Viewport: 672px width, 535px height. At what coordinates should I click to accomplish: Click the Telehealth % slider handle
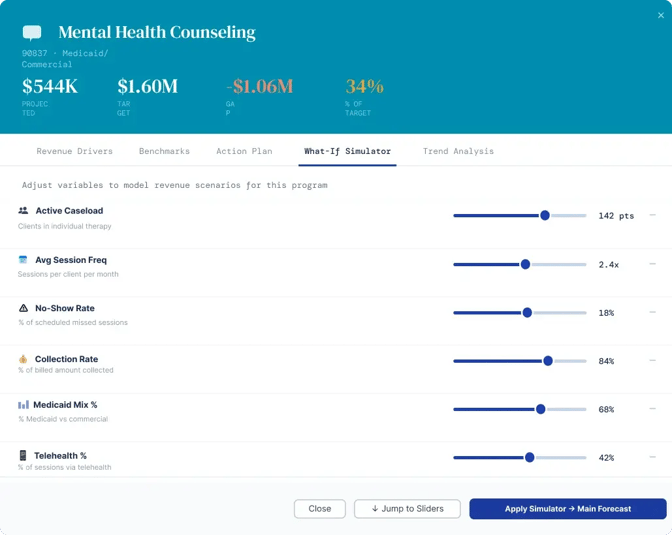click(530, 457)
